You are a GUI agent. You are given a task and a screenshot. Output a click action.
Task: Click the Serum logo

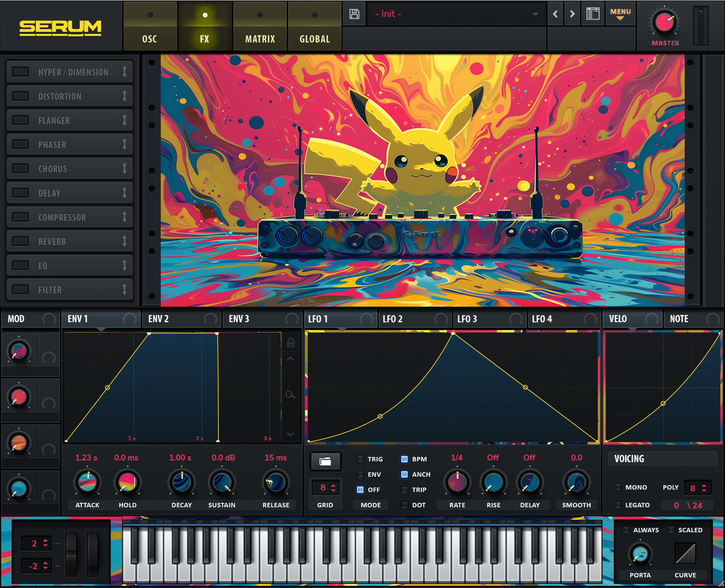coord(60,28)
